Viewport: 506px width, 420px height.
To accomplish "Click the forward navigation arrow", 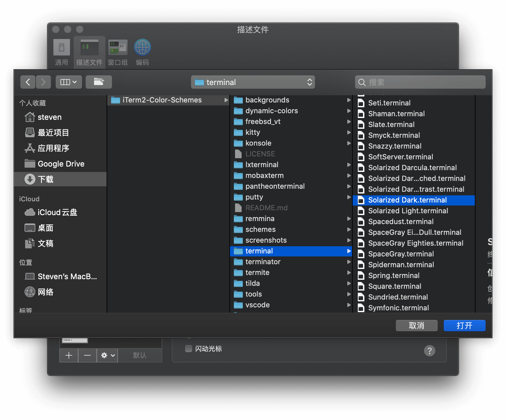I will (x=43, y=82).
